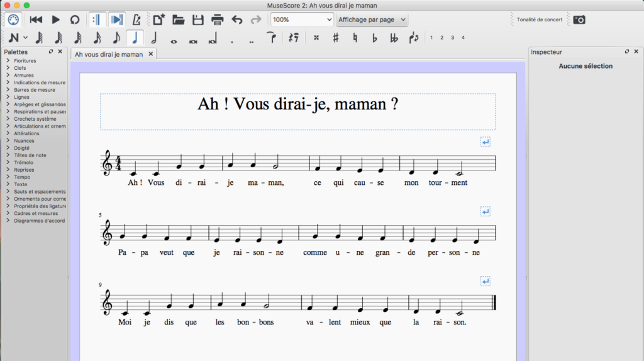Open a score file
The height and width of the screenshot is (361, 644).
tap(178, 19)
